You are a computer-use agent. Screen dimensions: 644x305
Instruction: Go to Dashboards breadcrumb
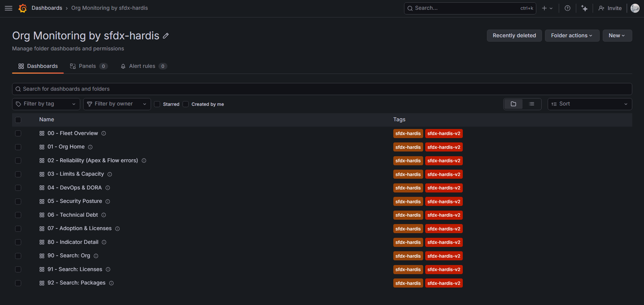point(47,8)
